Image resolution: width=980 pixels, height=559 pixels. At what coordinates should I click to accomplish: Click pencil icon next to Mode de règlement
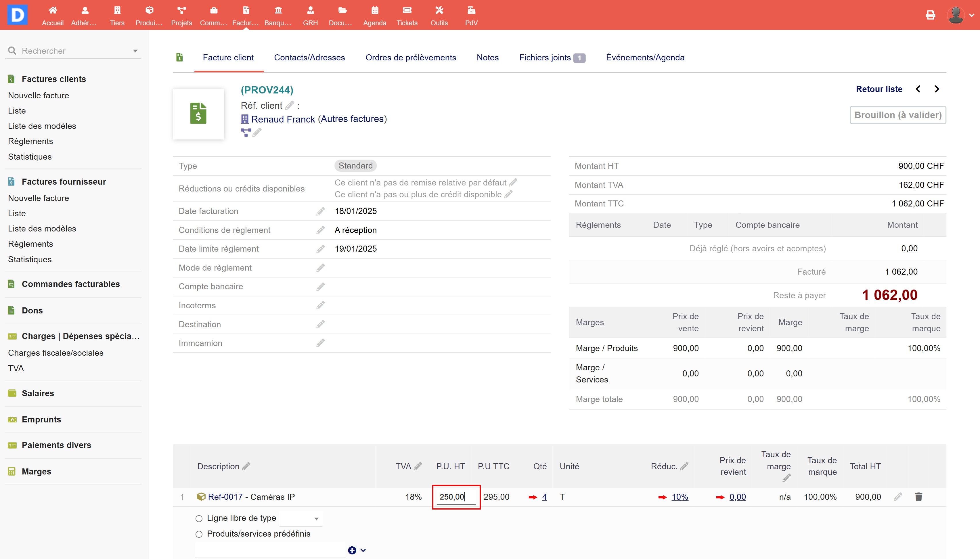coord(321,268)
